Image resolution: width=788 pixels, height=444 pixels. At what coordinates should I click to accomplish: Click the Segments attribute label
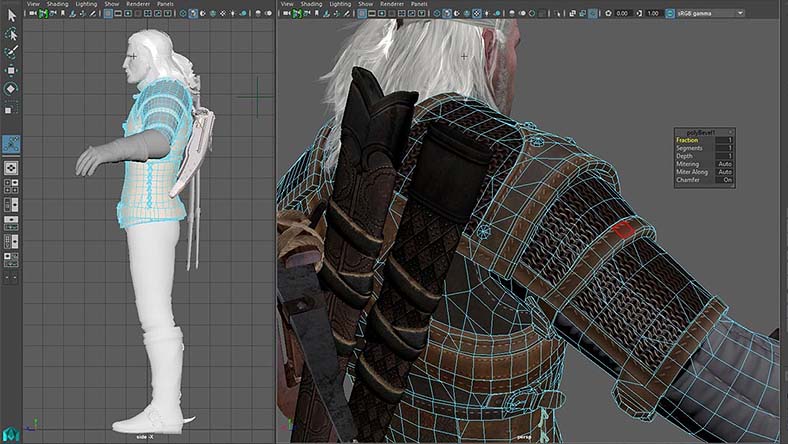pyautogui.click(x=689, y=148)
